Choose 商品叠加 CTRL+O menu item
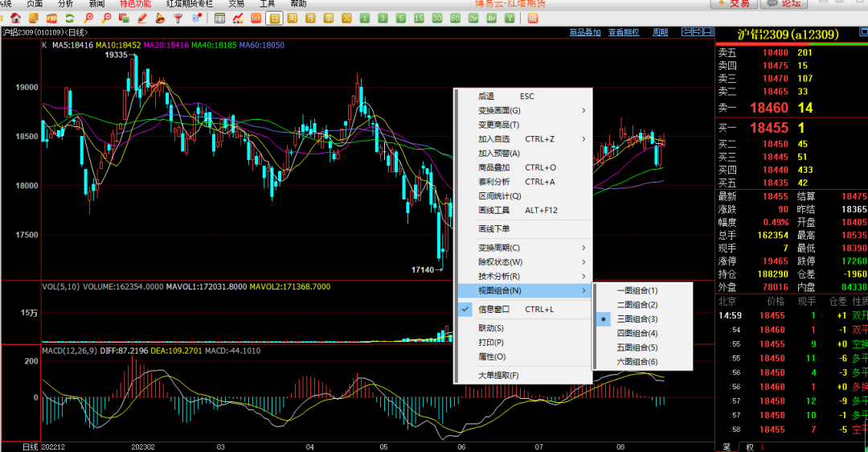The width and height of the screenshot is (868, 452). (523, 167)
